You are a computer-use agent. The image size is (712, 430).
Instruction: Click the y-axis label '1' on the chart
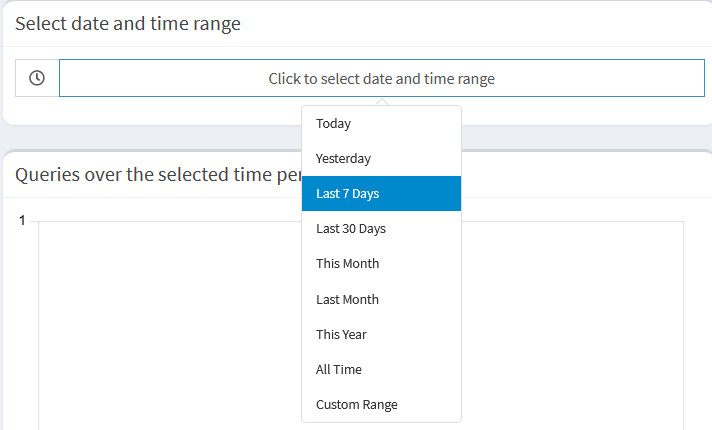pos(22,220)
